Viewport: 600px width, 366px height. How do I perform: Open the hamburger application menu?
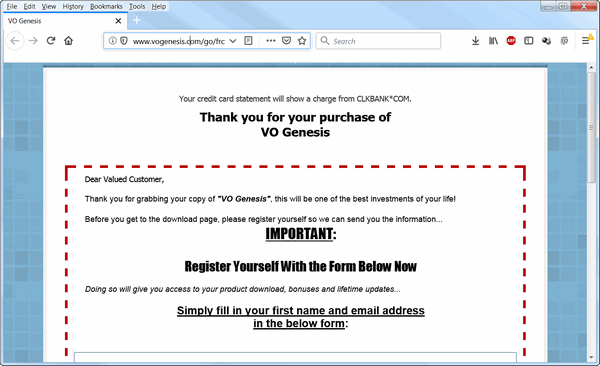pos(585,41)
